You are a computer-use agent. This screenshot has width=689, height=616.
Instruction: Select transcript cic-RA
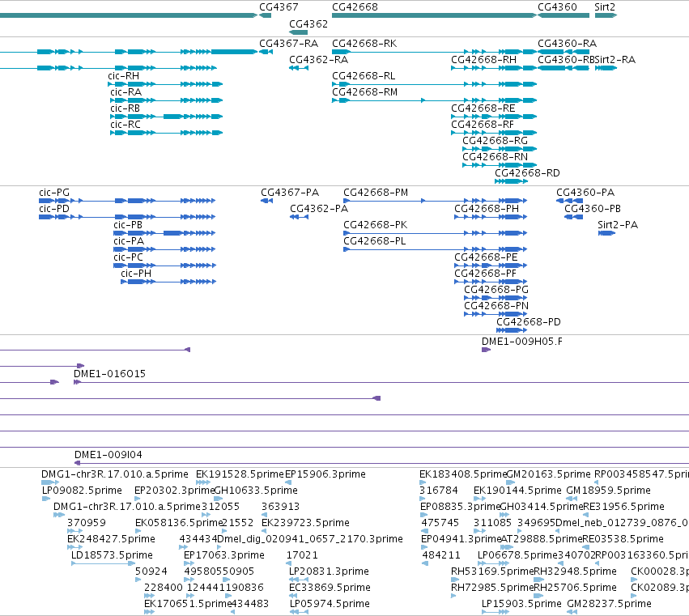(x=126, y=92)
